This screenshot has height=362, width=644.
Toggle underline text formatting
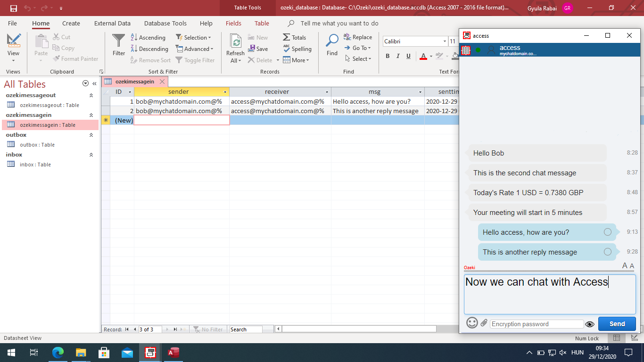(x=408, y=56)
